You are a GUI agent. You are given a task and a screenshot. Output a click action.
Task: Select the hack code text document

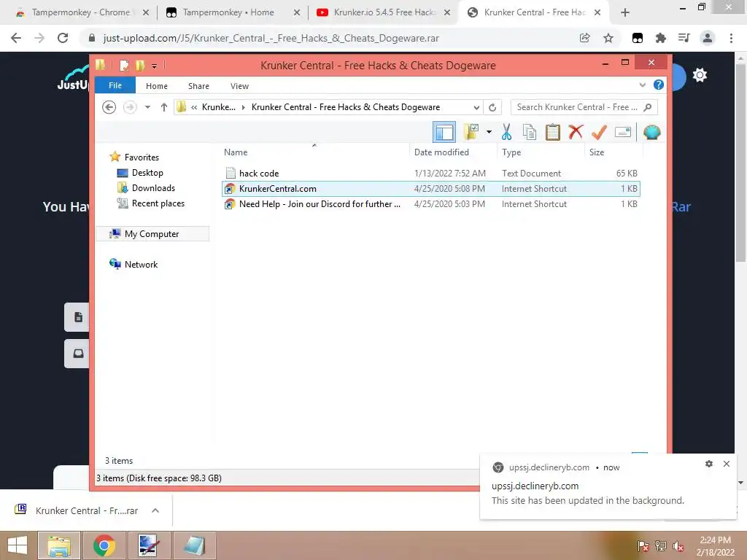(430, 174)
